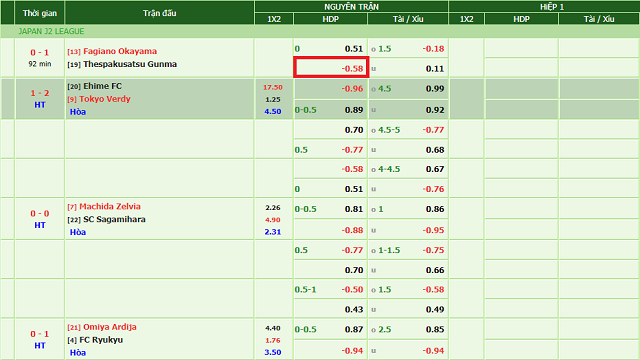Screen dimensions: 640x360
Task: Select 1.25 odds for Tokyo Verdy win
Action: point(273,100)
